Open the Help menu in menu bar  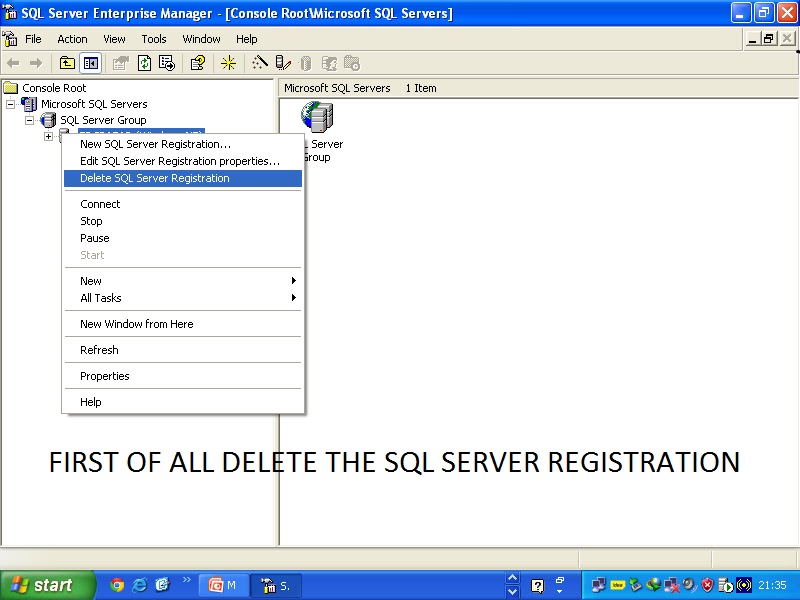[246, 39]
